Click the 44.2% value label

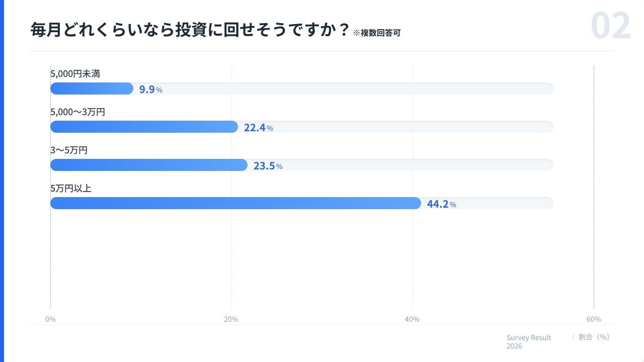(x=441, y=204)
